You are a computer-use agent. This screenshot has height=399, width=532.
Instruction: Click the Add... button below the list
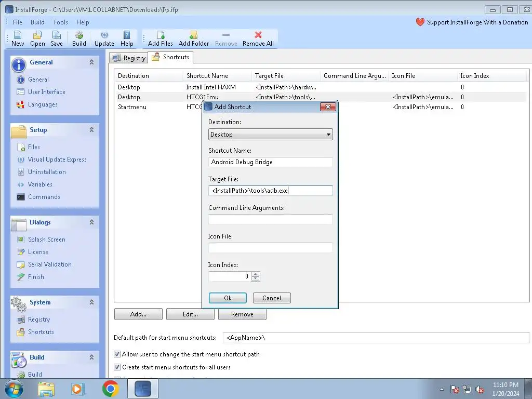(138, 314)
